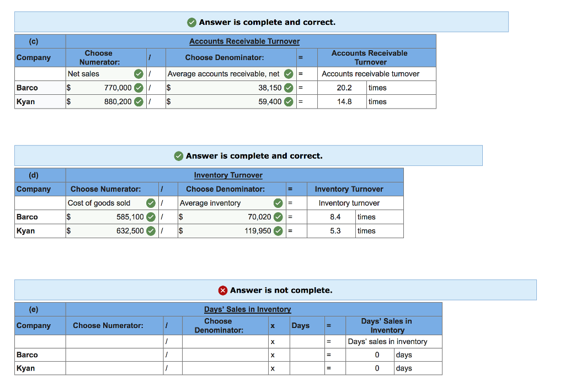Click the check icon beside 59,400
The width and height of the screenshot is (565, 392).
click(289, 102)
